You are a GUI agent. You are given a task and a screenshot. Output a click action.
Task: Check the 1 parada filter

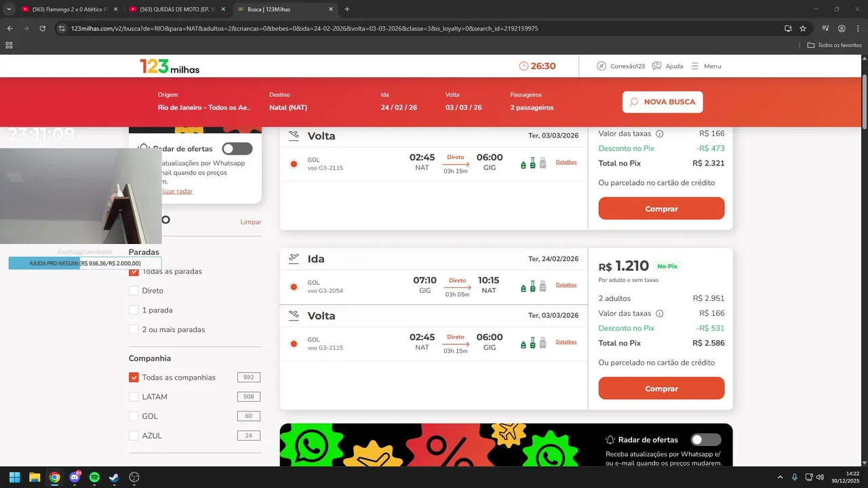tap(134, 310)
